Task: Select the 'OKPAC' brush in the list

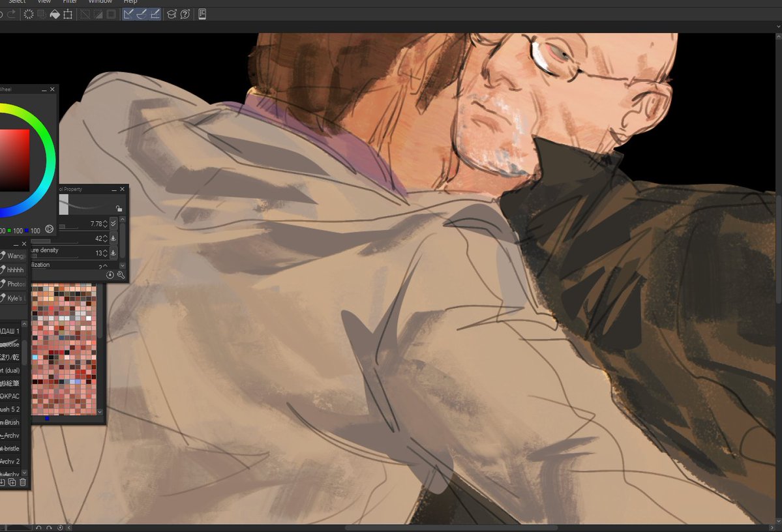Action: [x=10, y=396]
